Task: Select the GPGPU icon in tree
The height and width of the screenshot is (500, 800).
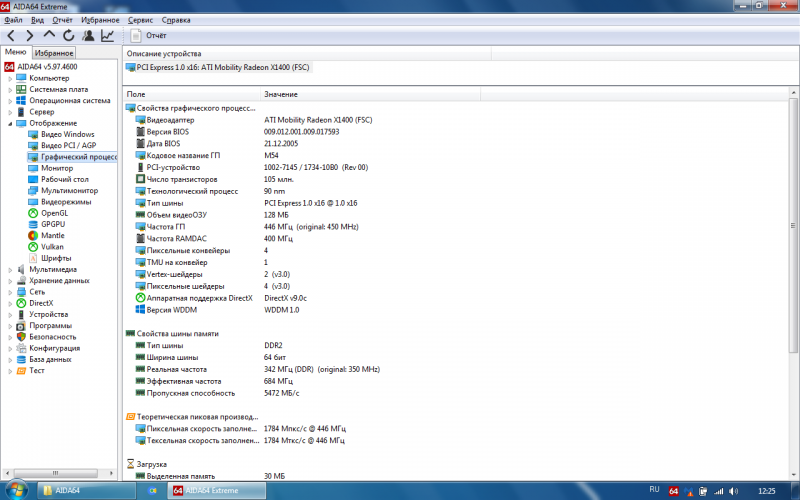Action: pos(33,224)
